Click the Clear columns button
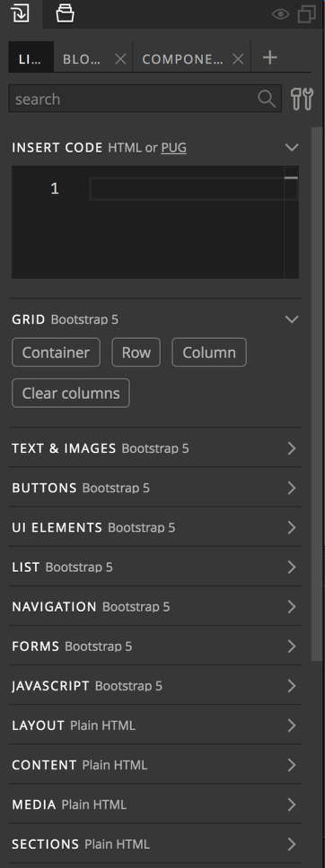Viewport: 325px width, 868px height. coord(71,393)
